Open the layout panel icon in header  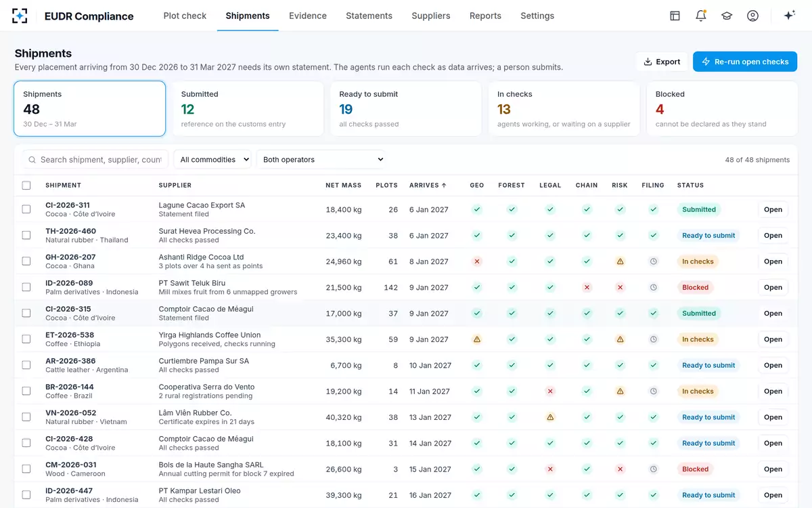pos(675,16)
